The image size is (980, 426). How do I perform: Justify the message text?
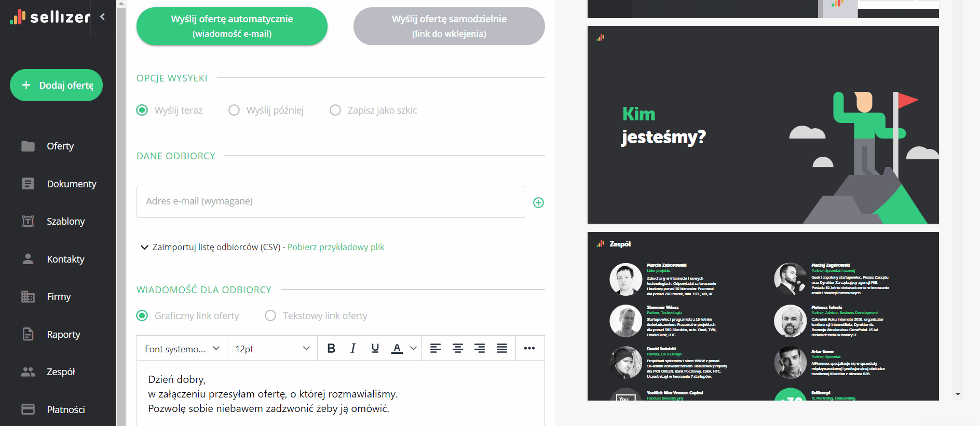[501, 349]
